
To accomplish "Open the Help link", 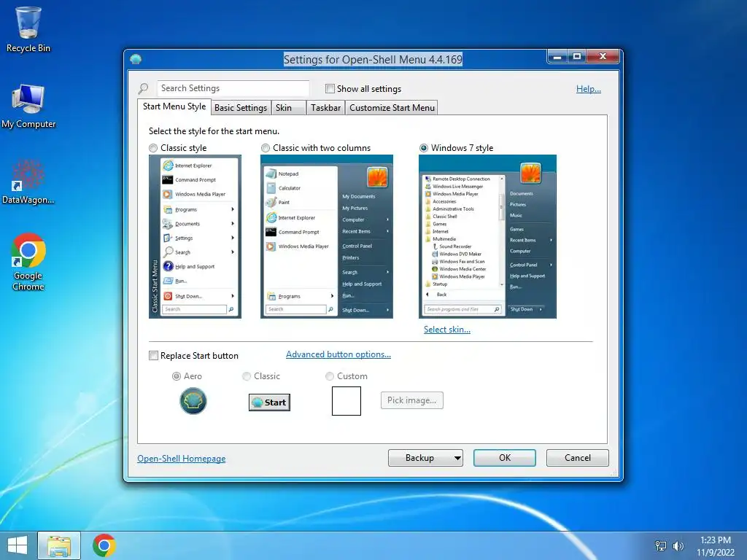I will point(589,88).
